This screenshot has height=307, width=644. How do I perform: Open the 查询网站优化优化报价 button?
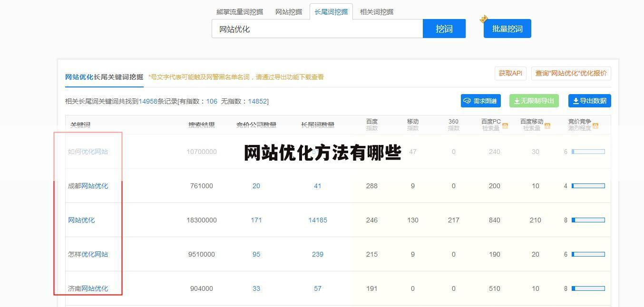tap(571, 73)
